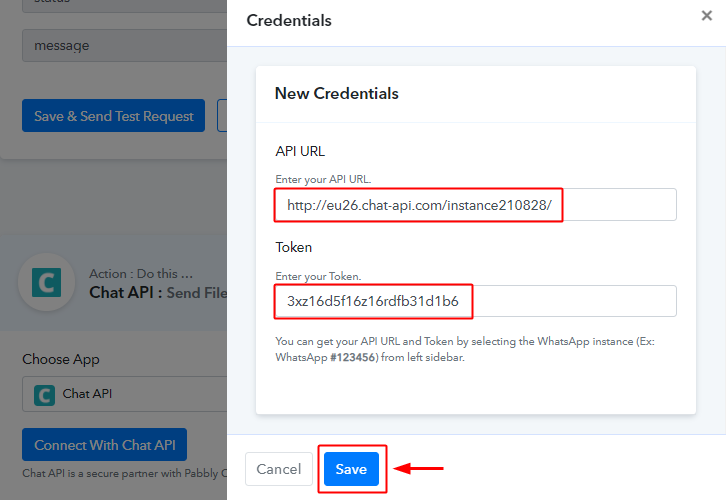Open the Choose App Chat API dropdown
The height and width of the screenshot is (500, 726).
[125, 394]
